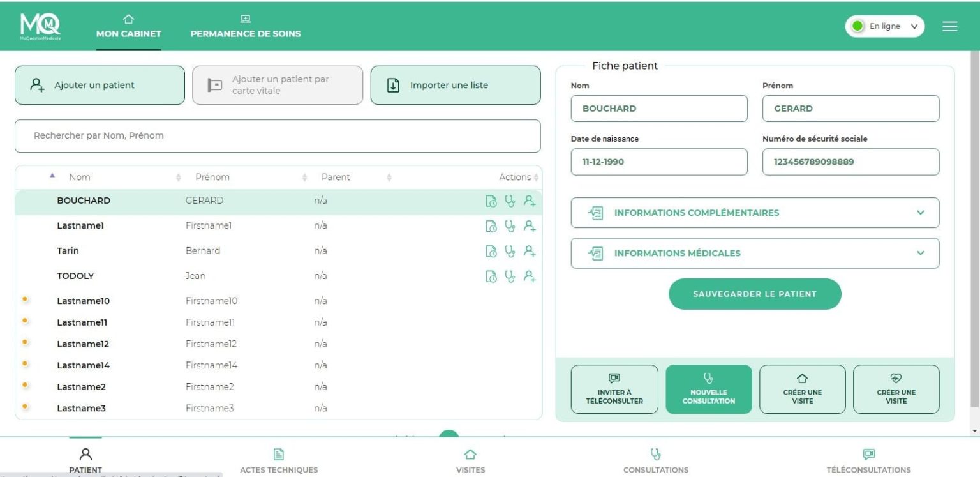Click Sauvegarder le patient button
Viewport: 980px width, 477px height.
point(755,294)
